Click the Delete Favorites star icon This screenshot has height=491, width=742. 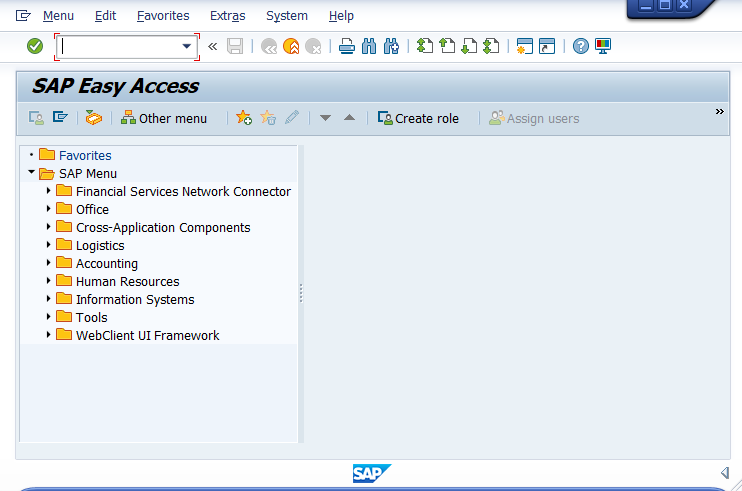pyautogui.click(x=268, y=117)
